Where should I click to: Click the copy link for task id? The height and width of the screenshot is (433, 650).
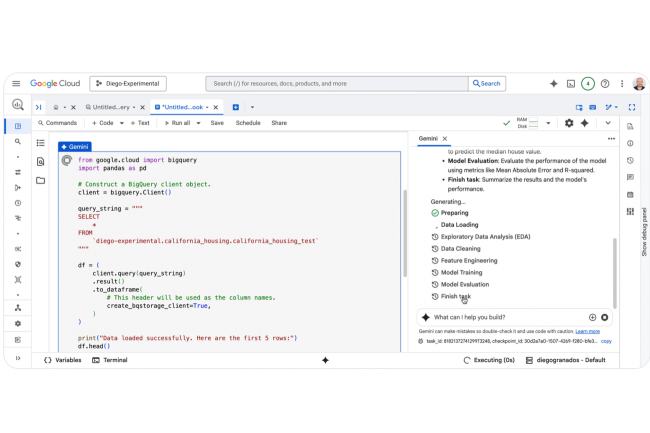[x=606, y=341]
